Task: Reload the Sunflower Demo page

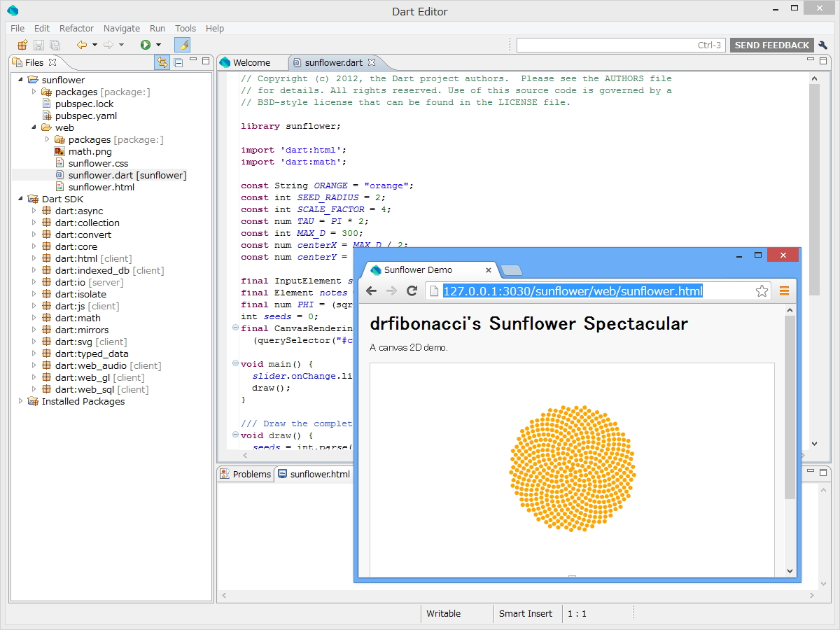Action: [x=412, y=292]
